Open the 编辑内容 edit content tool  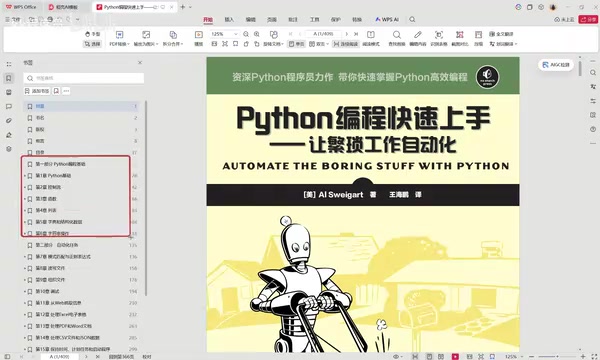(418, 39)
